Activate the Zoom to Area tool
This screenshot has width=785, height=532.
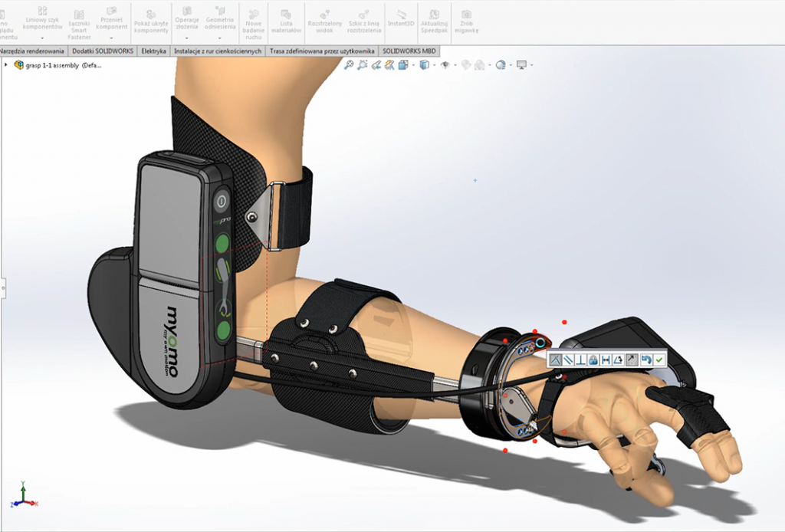coord(363,65)
